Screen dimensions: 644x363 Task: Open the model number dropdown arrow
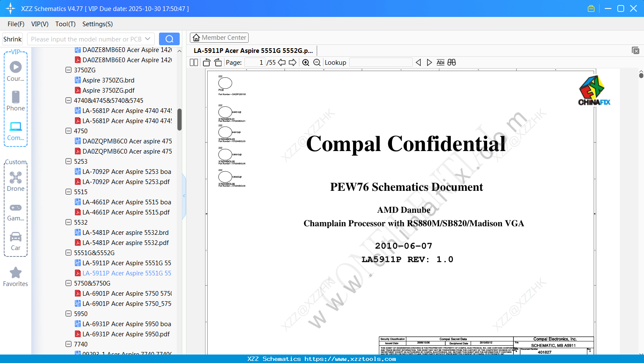click(148, 39)
